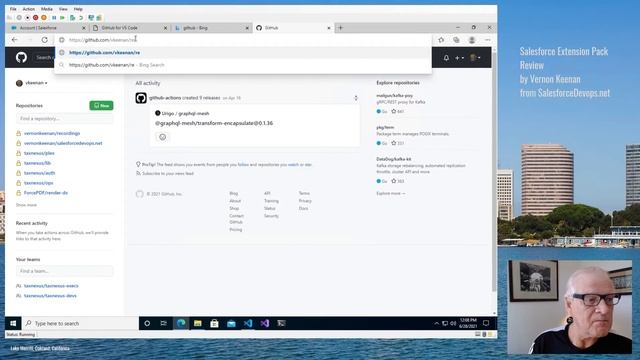
Task: Open the blue Visual Studio Code taskbar icon
Action: pos(248,323)
